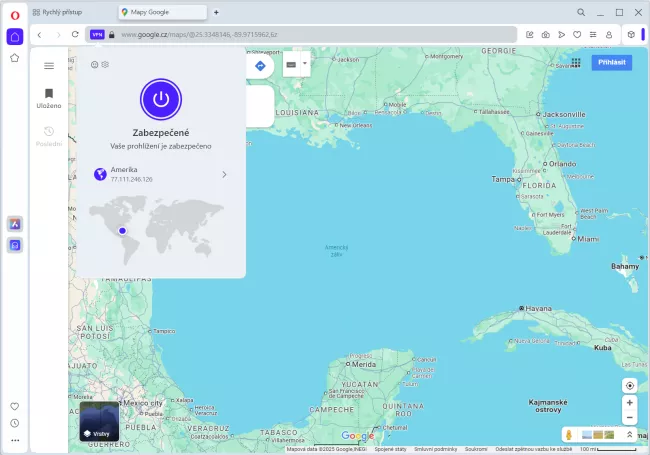
Task: Toggle the VPN power button off
Action: tap(161, 99)
